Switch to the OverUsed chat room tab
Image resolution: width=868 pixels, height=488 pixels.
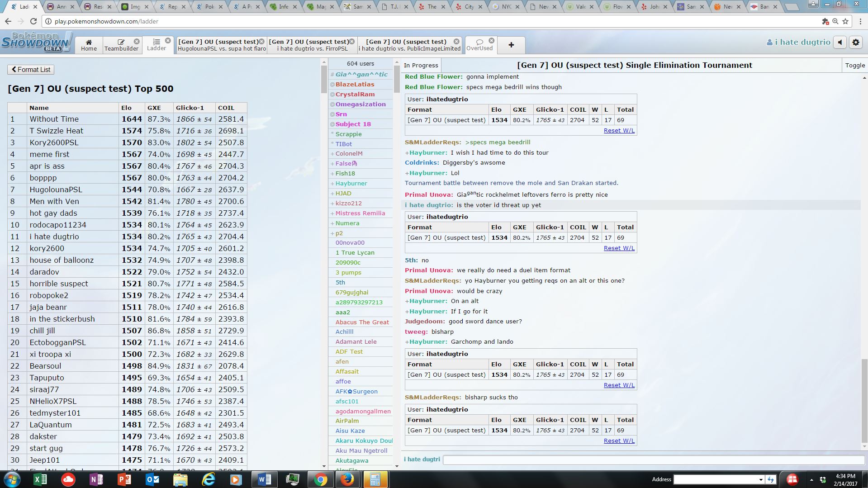[x=479, y=45]
